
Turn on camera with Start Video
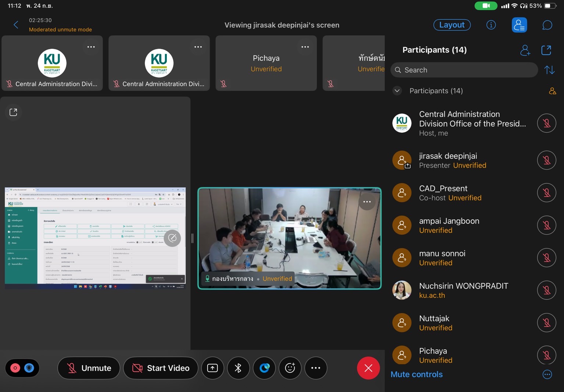click(161, 368)
